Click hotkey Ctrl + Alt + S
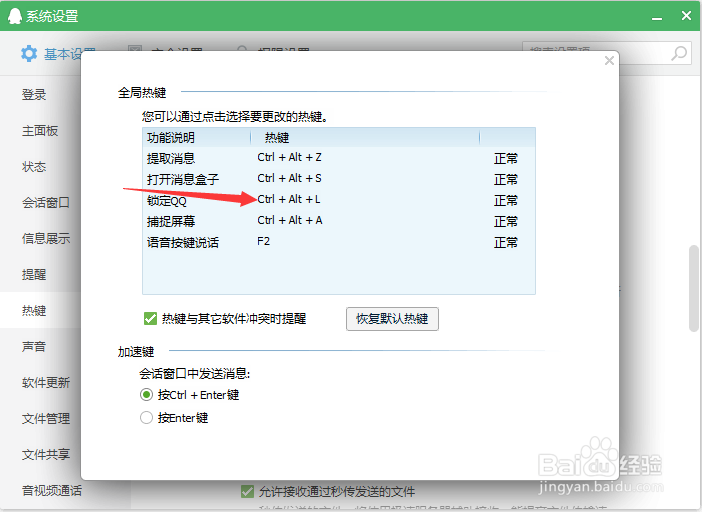702x512 pixels. pos(289,179)
